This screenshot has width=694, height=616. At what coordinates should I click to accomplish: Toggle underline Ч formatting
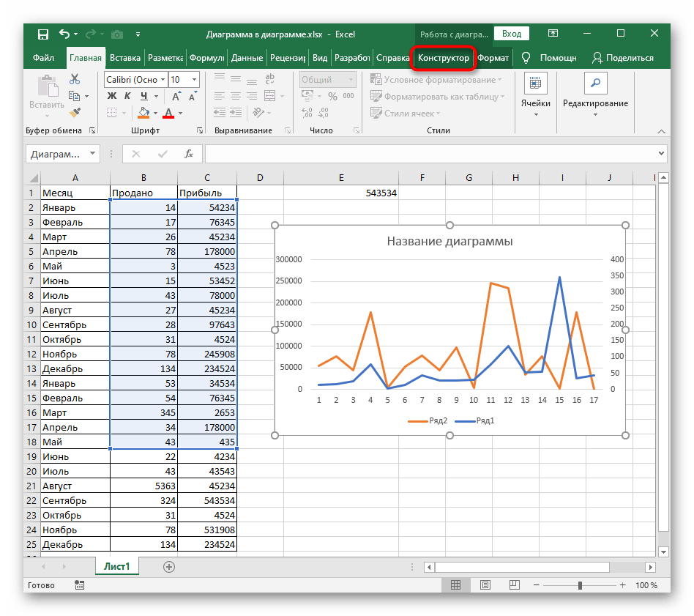point(144,96)
